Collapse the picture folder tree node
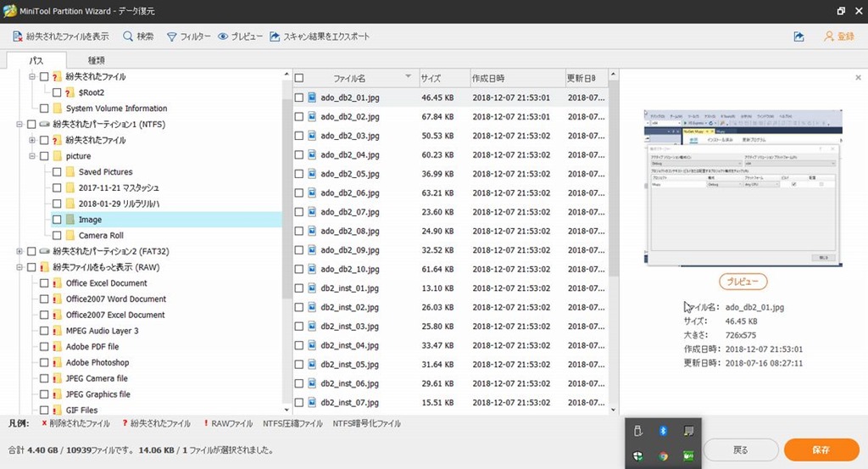Image resolution: width=868 pixels, height=469 pixels. (32, 156)
